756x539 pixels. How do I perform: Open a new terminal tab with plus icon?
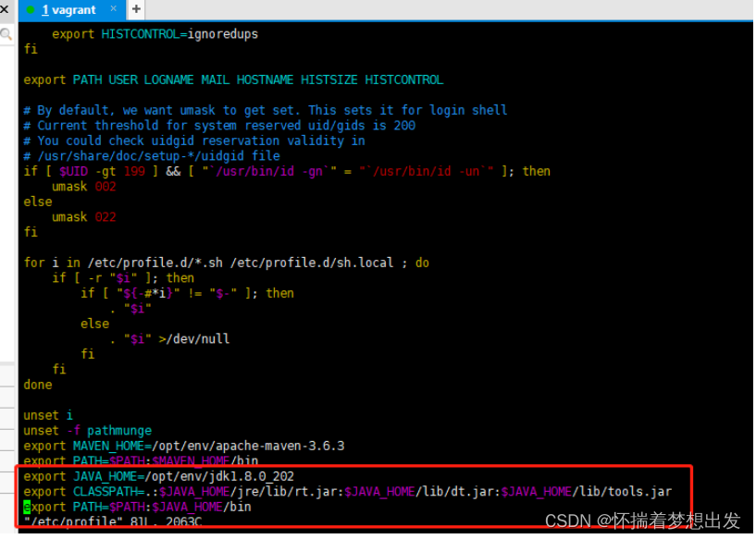[135, 9]
